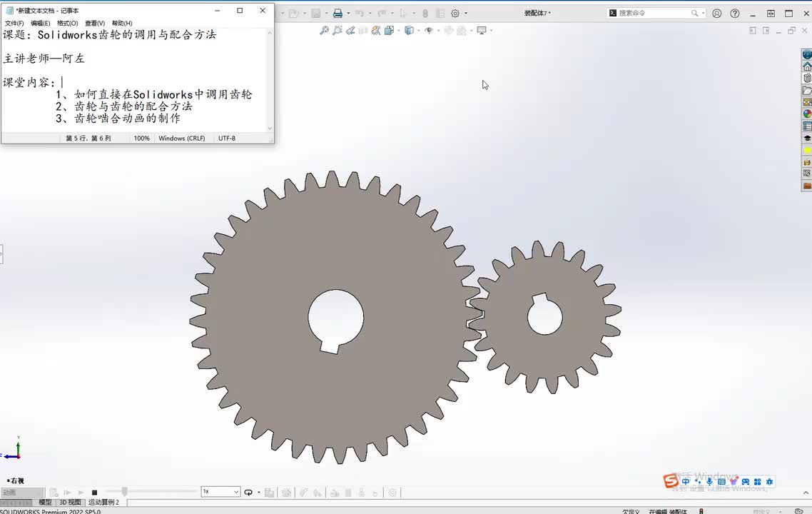This screenshot has height=514, width=812.
Task: Open the Animation Wizard icon
Action: 286,493
